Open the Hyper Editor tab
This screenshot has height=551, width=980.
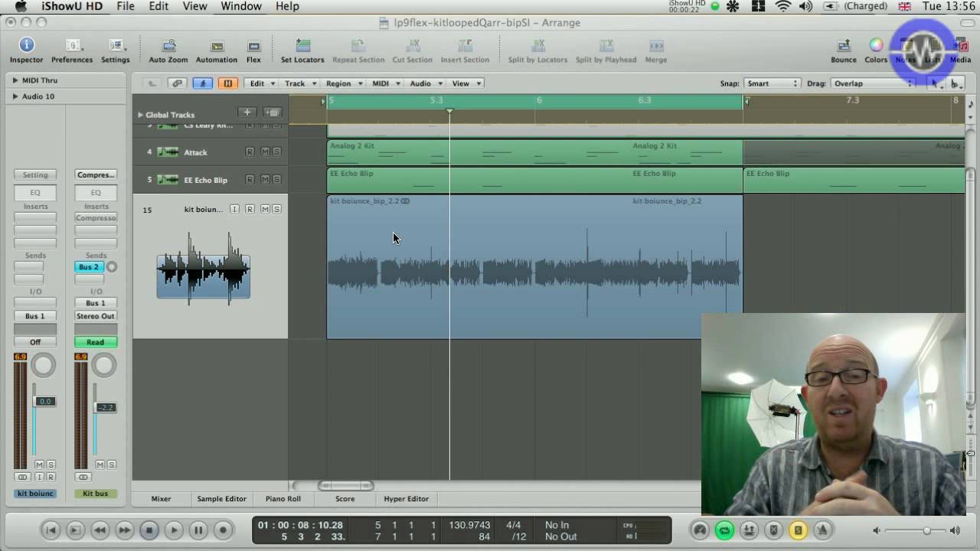(406, 498)
